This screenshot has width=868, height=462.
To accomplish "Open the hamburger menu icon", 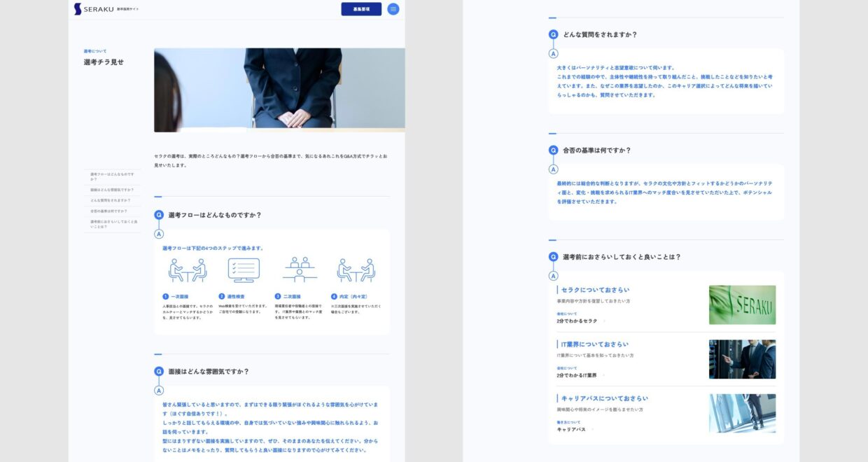I will [393, 9].
